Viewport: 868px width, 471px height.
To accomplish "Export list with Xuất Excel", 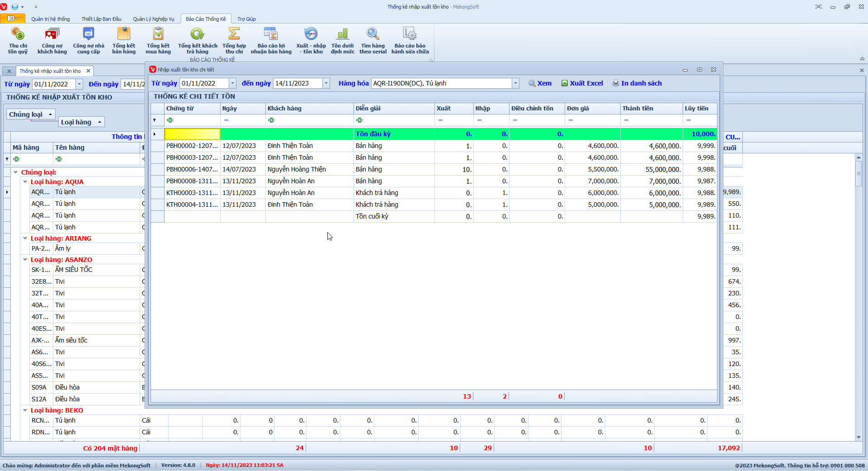I will click(x=582, y=83).
